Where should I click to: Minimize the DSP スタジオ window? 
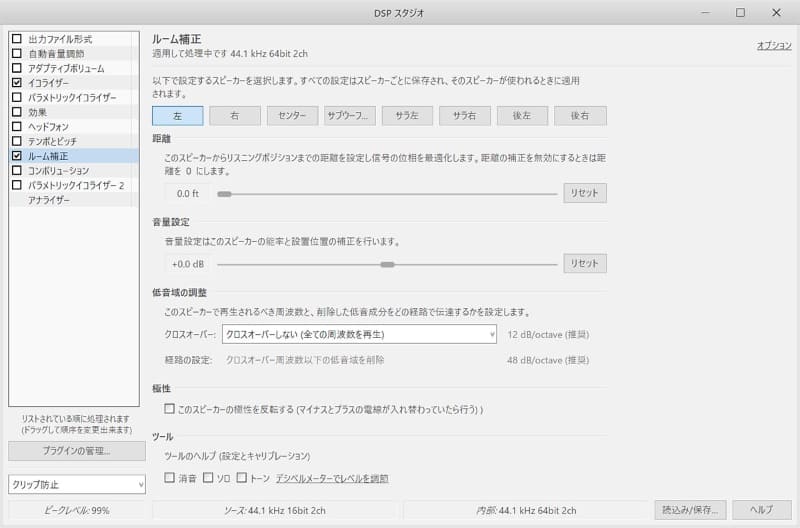[706, 13]
